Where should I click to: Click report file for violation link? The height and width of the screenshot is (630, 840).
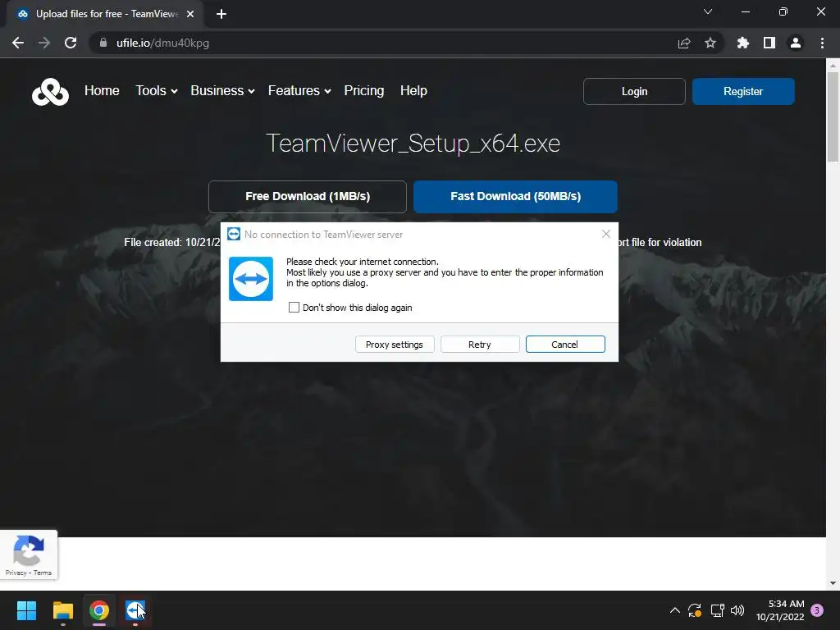click(x=660, y=243)
